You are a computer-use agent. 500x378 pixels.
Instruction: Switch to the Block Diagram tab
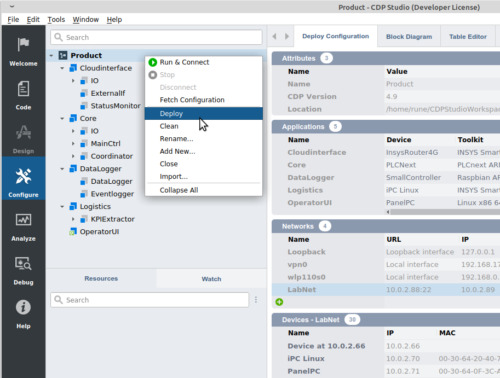409,37
